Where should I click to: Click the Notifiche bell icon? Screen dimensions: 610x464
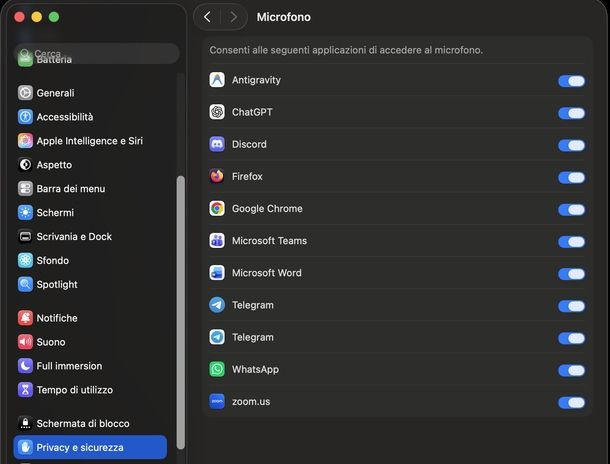click(x=25, y=318)
